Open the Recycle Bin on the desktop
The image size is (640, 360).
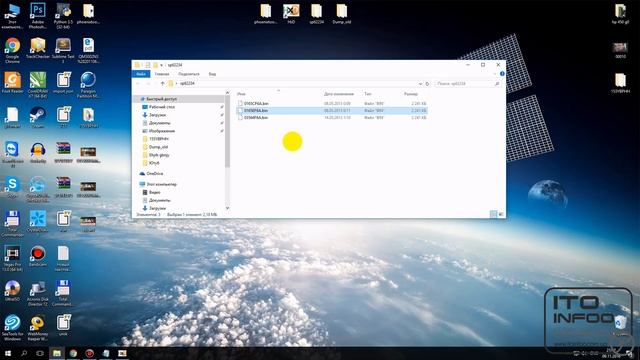(621, 325)
